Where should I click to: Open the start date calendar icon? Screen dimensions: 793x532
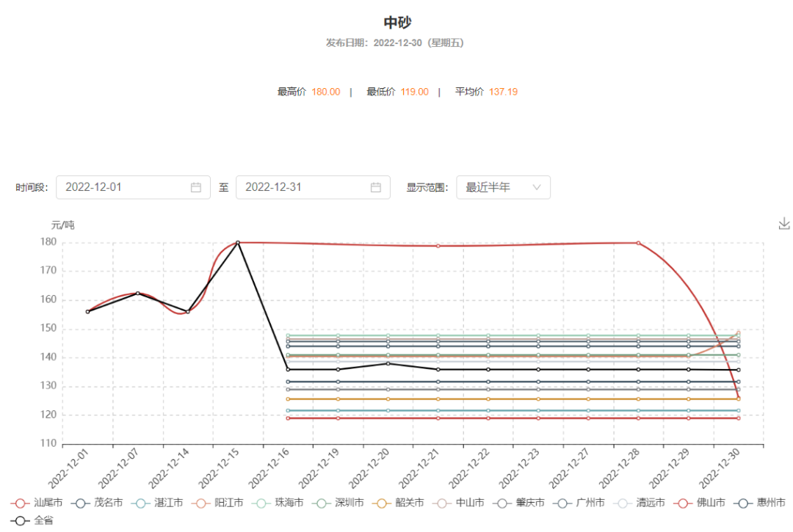[x=196, y=187]
